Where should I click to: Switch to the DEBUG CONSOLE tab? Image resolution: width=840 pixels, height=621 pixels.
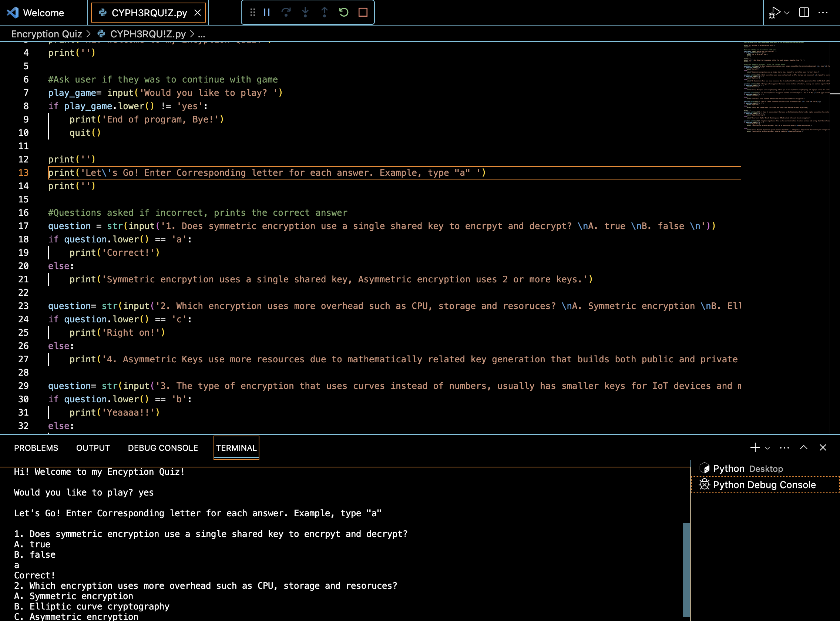(163, 447)
